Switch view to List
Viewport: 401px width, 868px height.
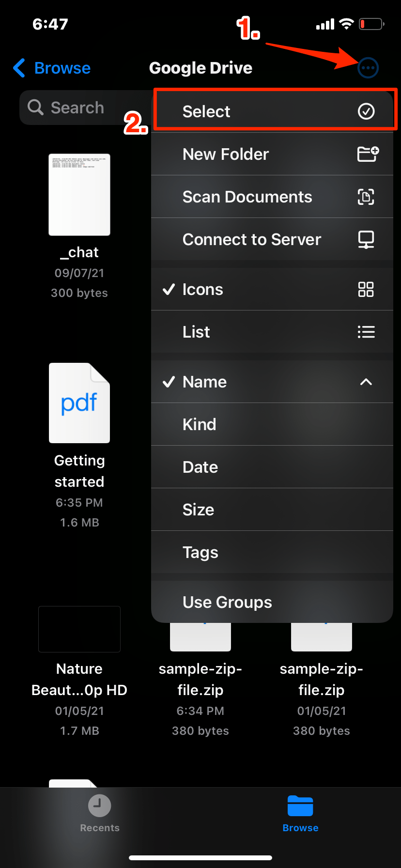(x=272, y=332)
